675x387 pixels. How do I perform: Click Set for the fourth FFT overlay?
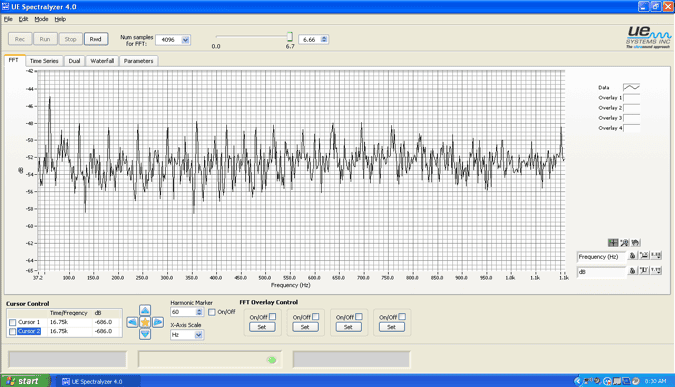[391, 327]
